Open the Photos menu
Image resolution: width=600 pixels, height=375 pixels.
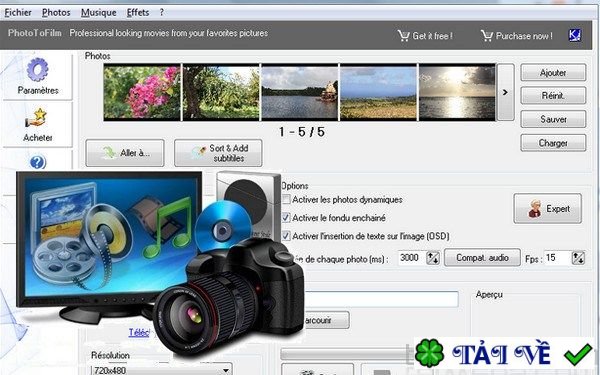coord(56,13)
